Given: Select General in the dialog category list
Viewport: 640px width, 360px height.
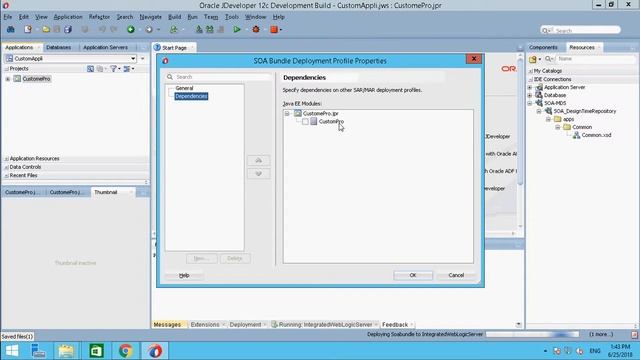Looking at the screenshot, I should pos(184,88).
